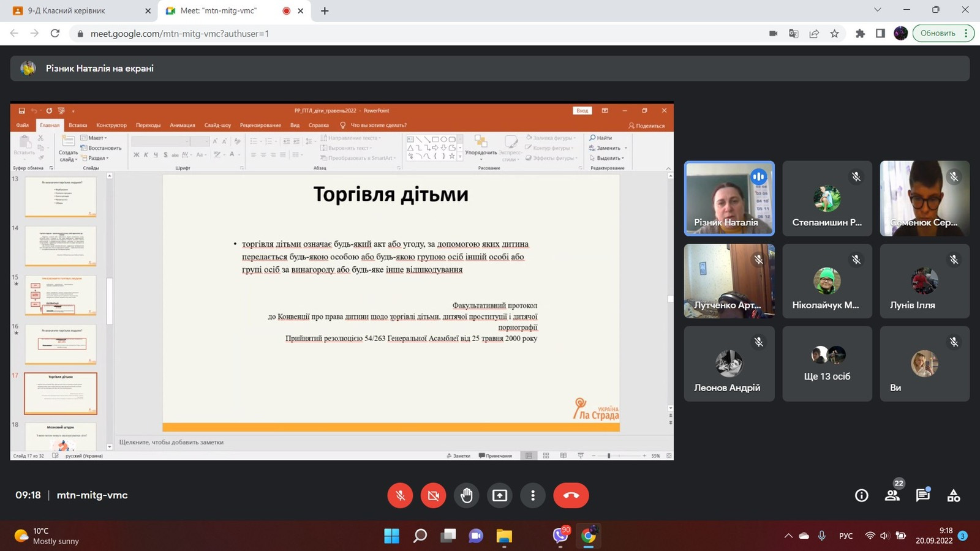Select the Різник Наталія video tile

[x=729, y=198]
